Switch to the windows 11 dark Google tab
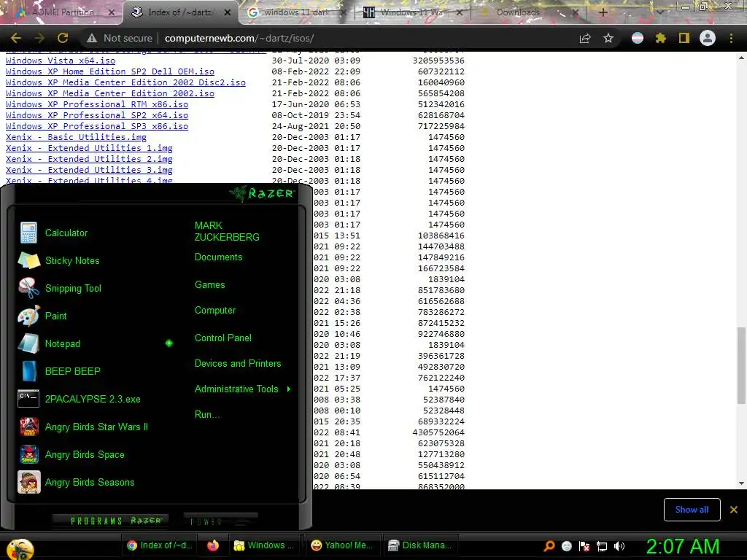 click(296, 12)
